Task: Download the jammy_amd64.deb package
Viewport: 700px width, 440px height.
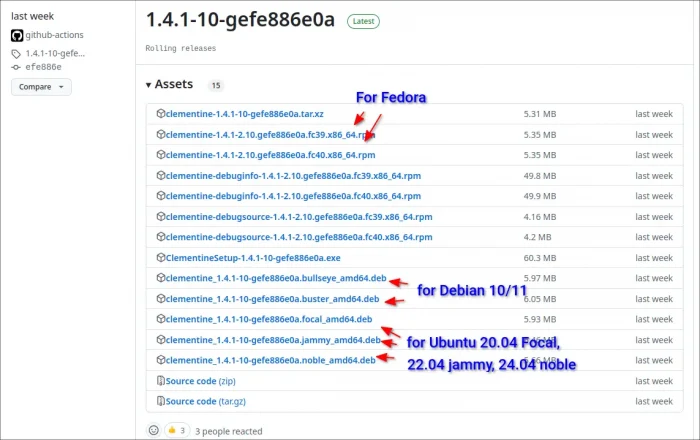Action: [273, 340]
